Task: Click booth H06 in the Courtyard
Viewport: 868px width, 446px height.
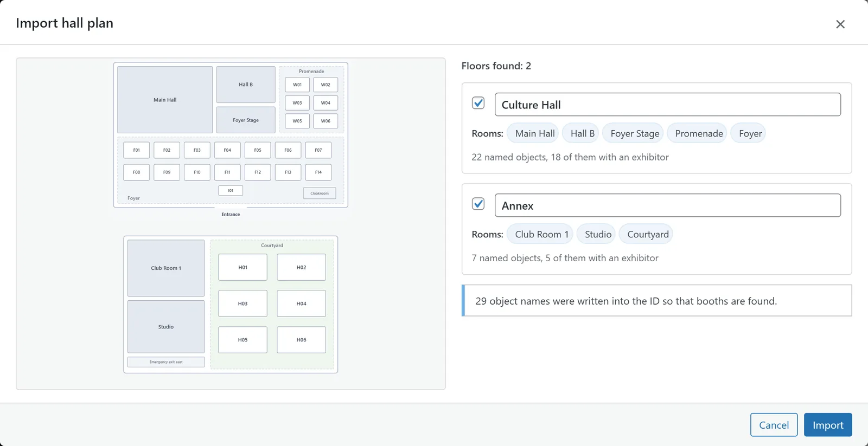Action: [x=302, y=340]
